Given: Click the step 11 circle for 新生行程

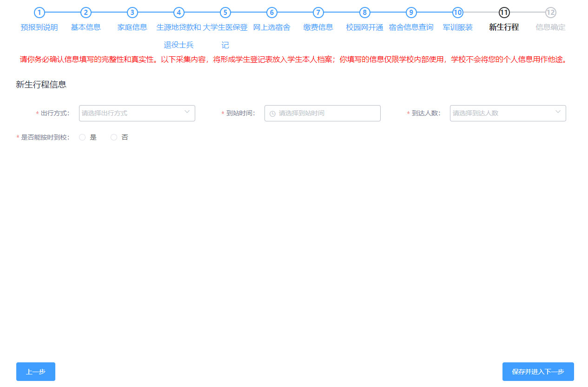Looking at the screenshot, I should 504,13.
